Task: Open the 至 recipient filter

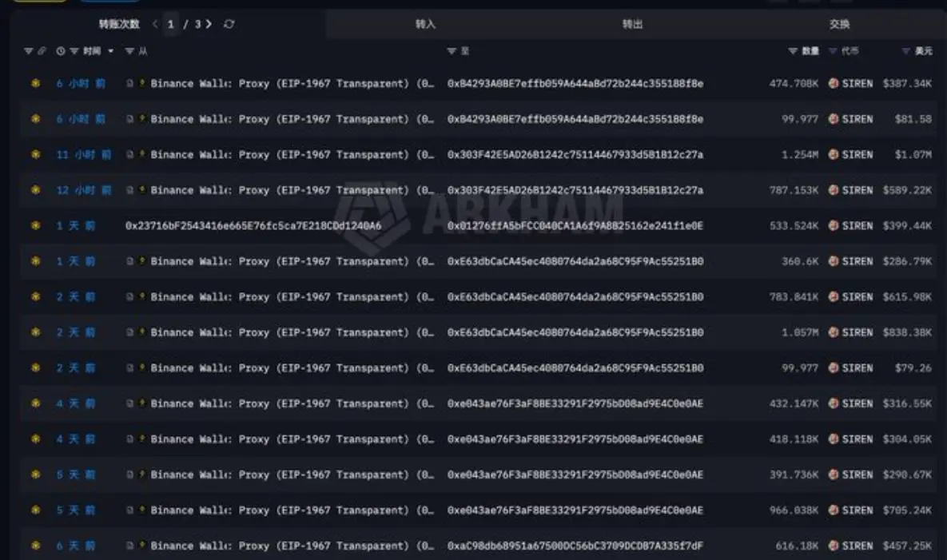Action: point(452,51)
